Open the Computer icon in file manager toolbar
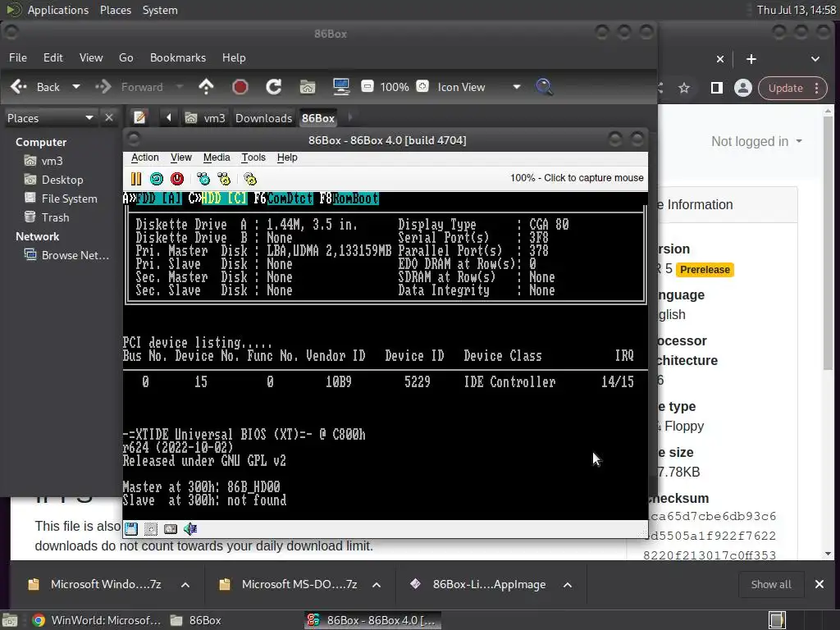 point(340,87)
